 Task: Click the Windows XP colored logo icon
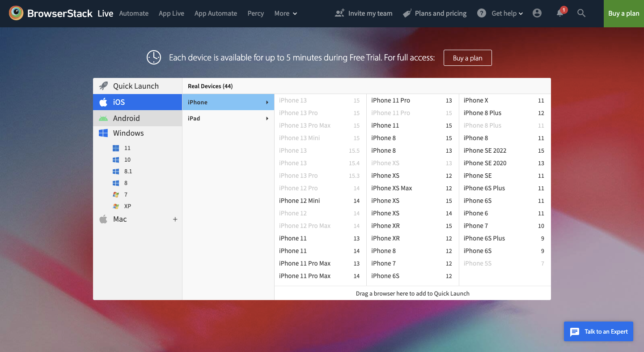(x=116, y=206)
